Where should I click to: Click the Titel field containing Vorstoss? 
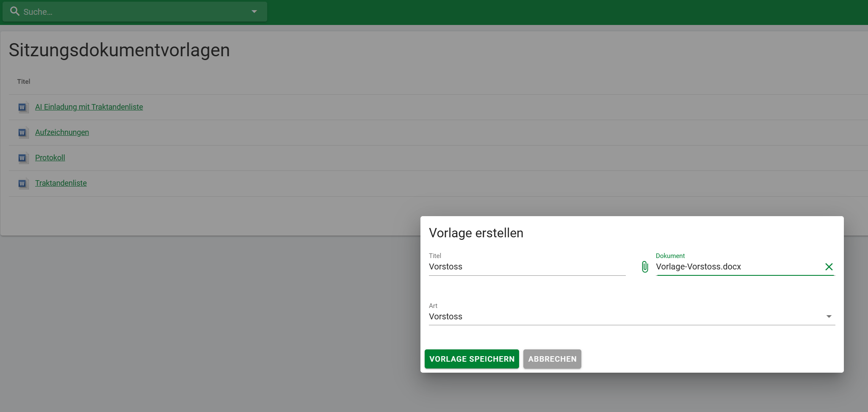tap(527, 267)
